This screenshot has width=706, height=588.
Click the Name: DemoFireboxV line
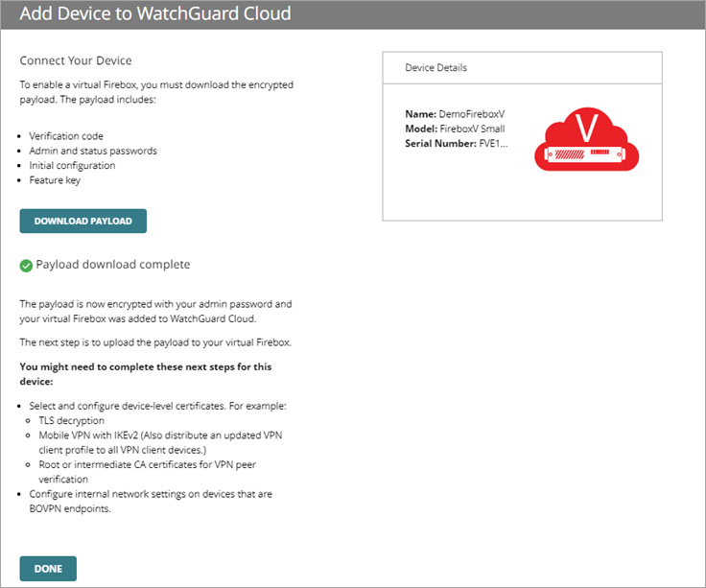(x=455, y=114)
